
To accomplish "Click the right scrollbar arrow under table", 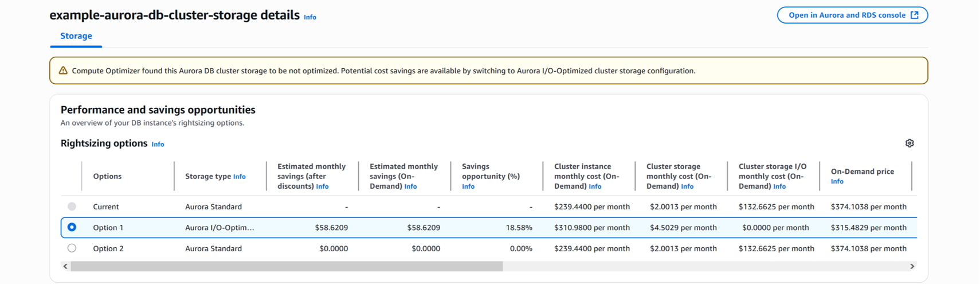I will click(x=912, y=266).
